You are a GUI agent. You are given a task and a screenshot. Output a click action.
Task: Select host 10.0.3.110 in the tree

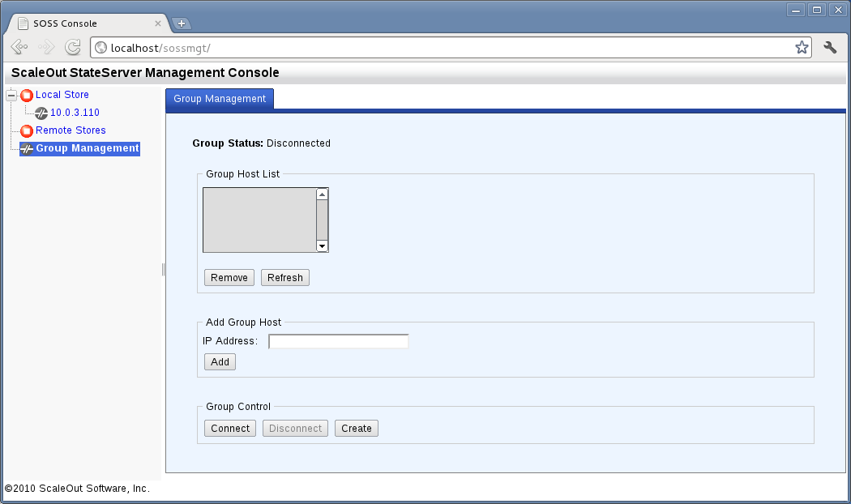click(75, 113)
